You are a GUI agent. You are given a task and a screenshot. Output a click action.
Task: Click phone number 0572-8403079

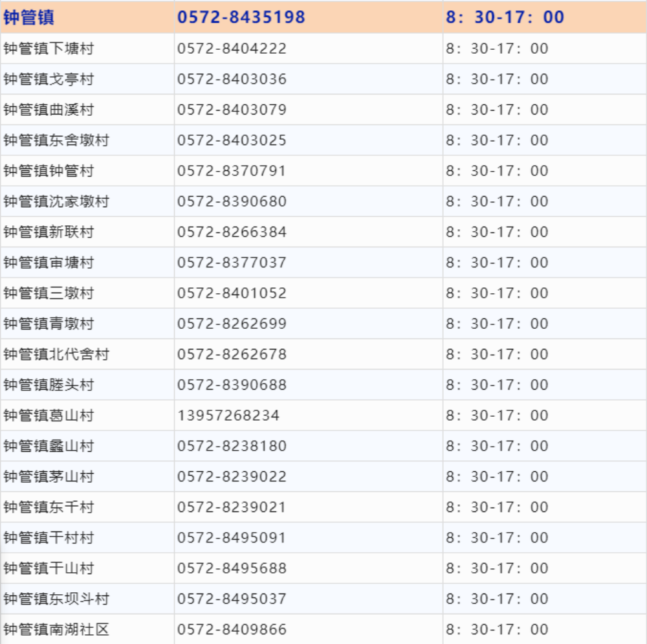[x=232, y=110]
